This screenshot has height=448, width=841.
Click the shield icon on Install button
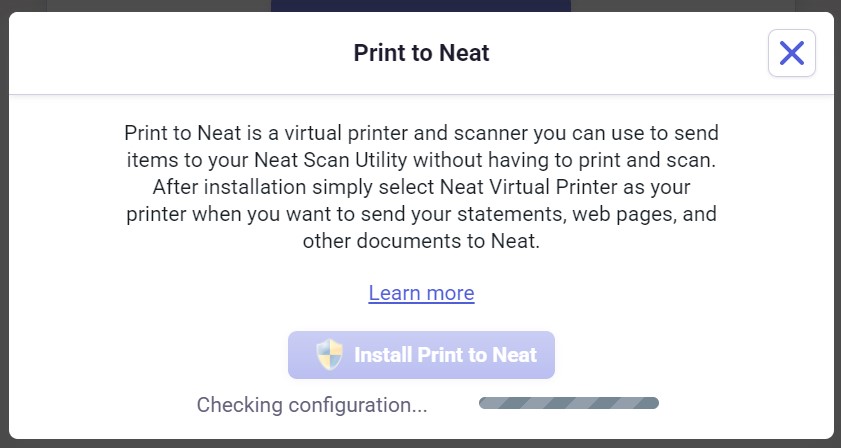click(x=329, y=355)
